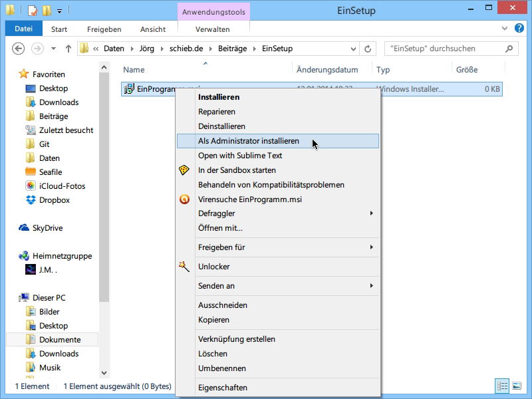
Task: Click the New Folder quick access icon
Action: pyautogui.click(x=47, y=11)
